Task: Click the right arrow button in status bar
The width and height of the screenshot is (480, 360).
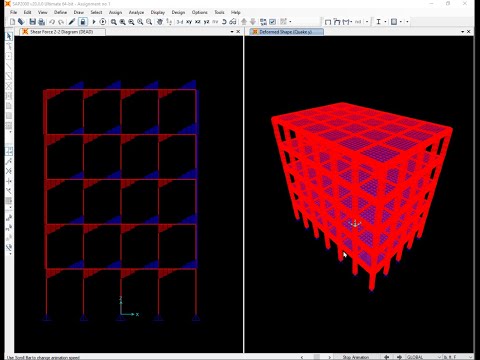Action: [x=399, y=357]
